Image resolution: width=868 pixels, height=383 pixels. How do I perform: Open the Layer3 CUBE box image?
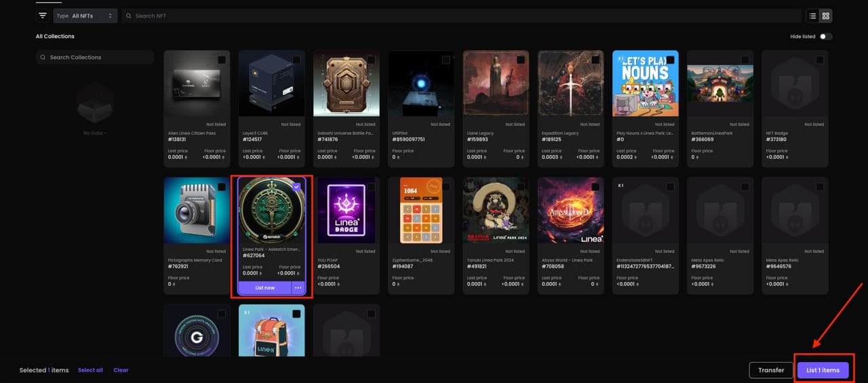(271, 83)
